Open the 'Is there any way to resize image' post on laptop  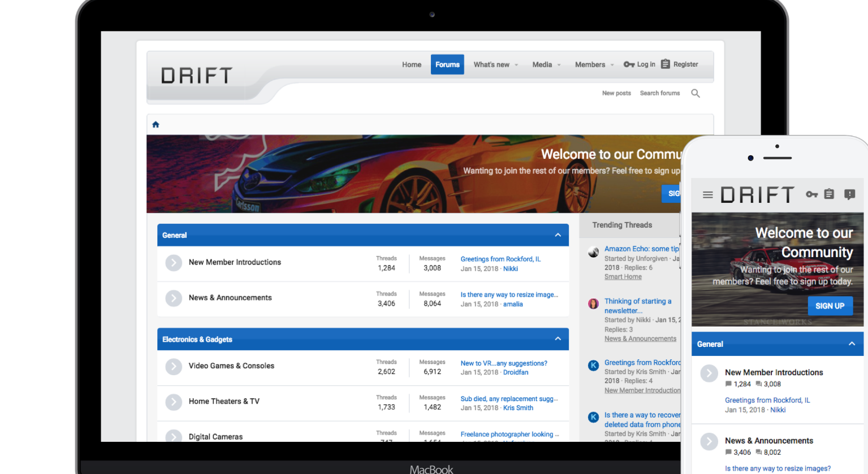(x=509, y=295)
